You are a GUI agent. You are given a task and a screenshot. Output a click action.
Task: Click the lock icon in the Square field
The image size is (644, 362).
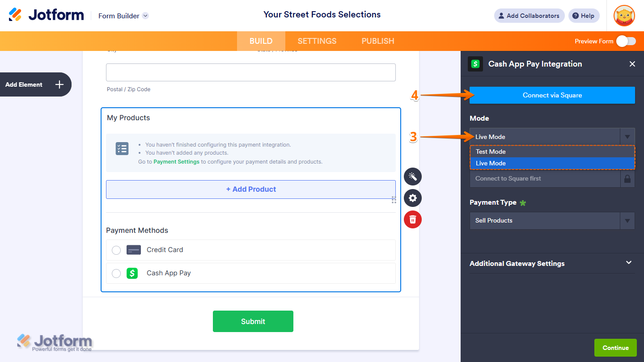click(627, 178)
